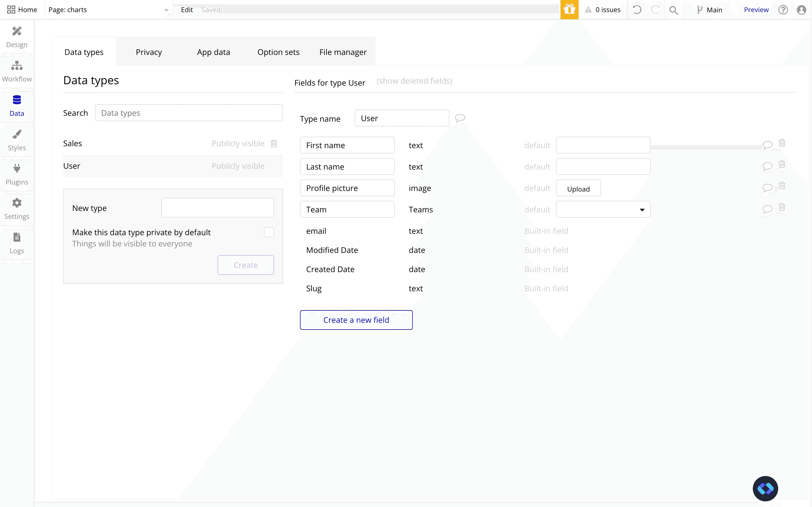Open the Main branch menu
The height and width of the screenshot is (507, 812).
pyautogui.click(x=709, y=10)
